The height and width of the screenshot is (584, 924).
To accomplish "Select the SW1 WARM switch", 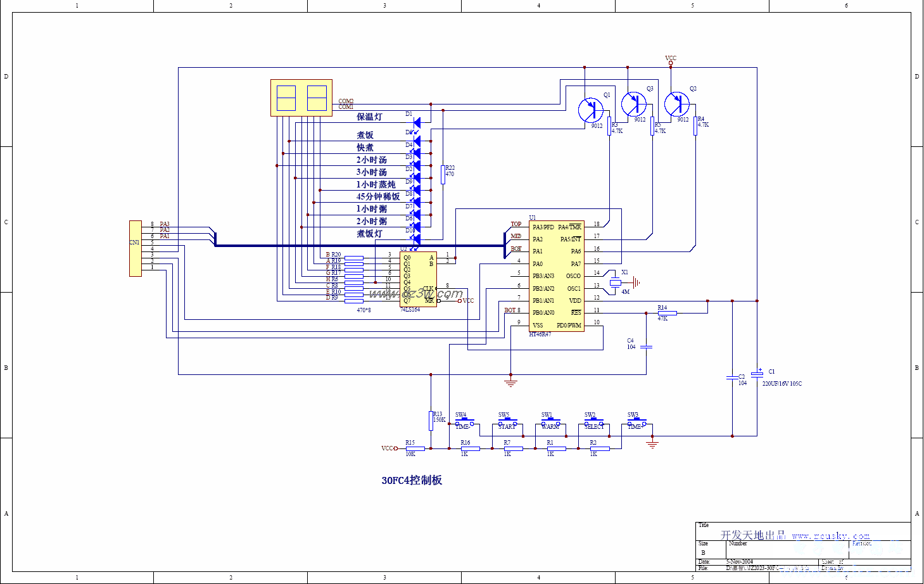I will 550,422.
